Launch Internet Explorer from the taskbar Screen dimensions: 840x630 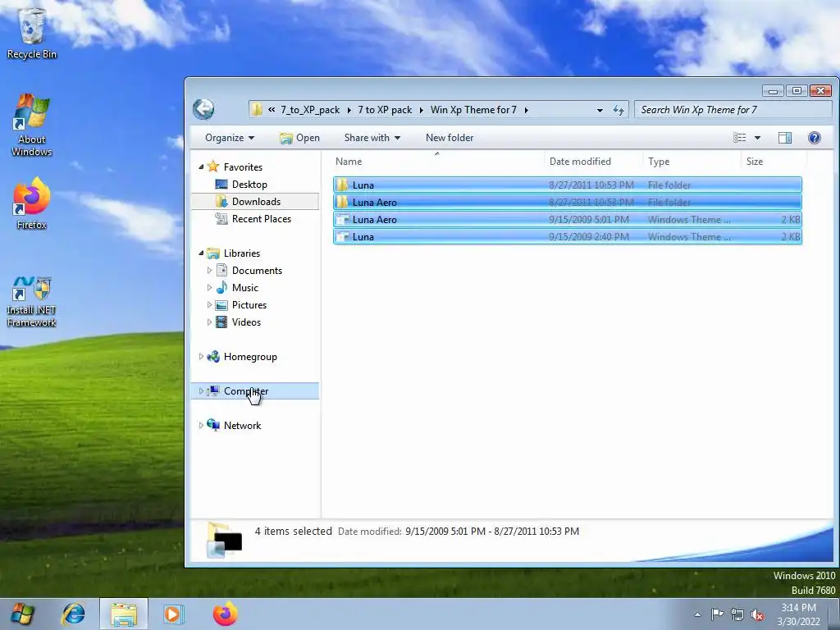[x=73, y=614]
